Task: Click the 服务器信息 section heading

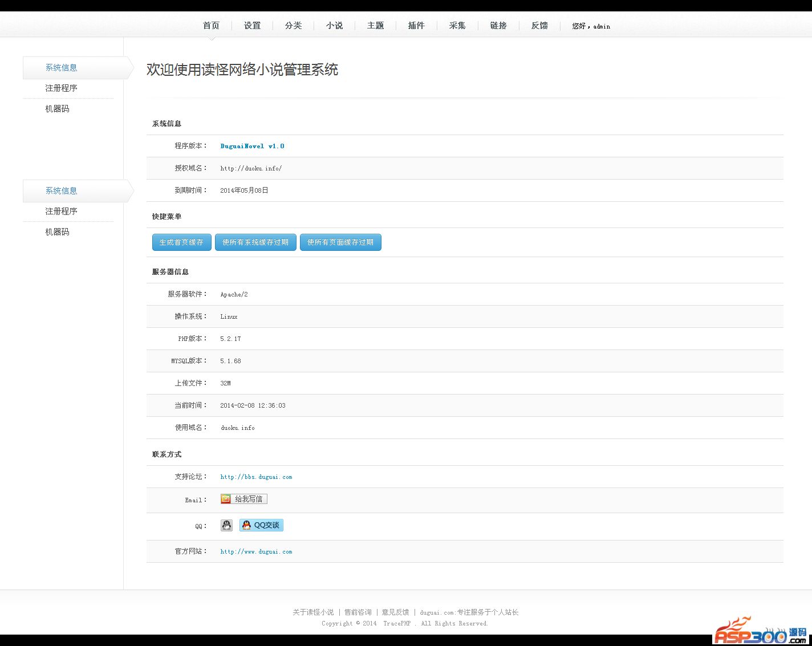Action: (170, 272)
